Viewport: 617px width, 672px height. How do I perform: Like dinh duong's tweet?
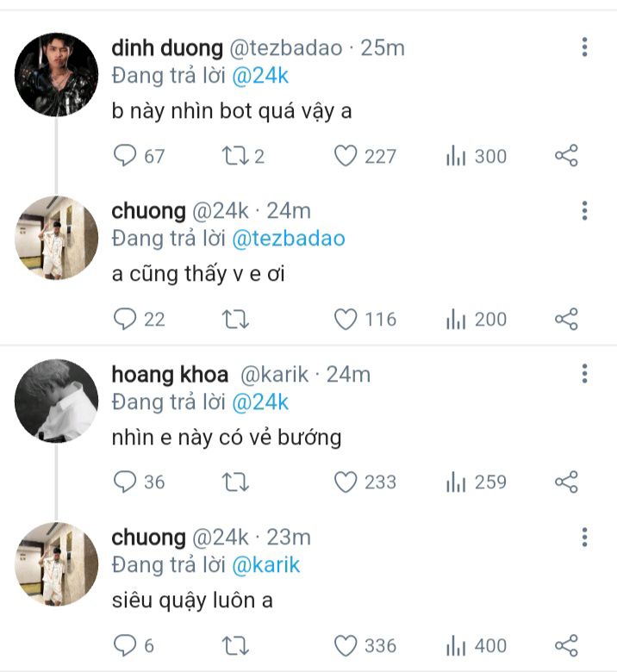click(346, 156)
